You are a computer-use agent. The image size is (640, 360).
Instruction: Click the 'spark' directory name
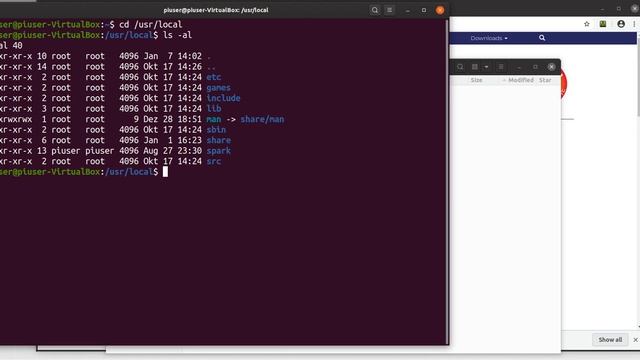218,151
